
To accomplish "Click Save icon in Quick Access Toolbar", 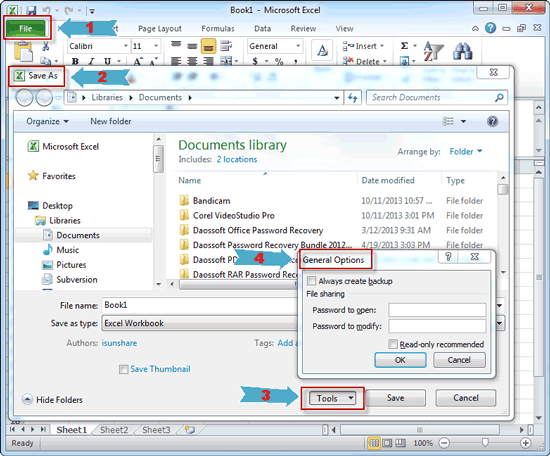I will click(31, 11).
